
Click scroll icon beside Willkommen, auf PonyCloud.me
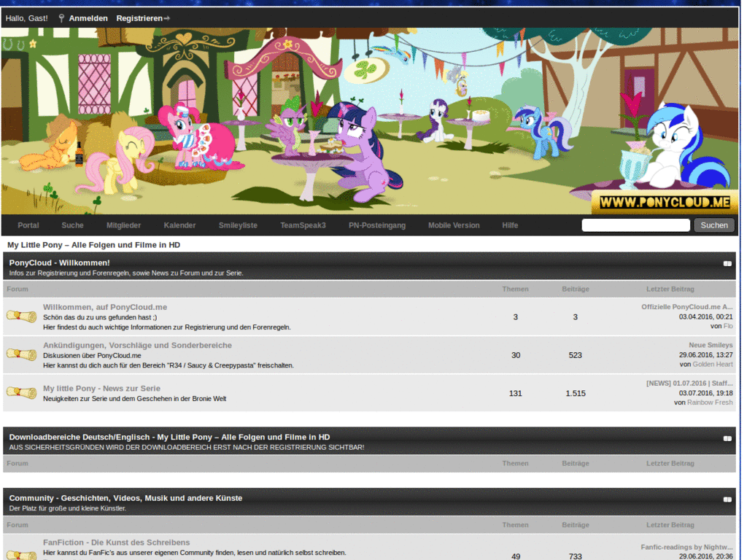(x=21, y=316)
